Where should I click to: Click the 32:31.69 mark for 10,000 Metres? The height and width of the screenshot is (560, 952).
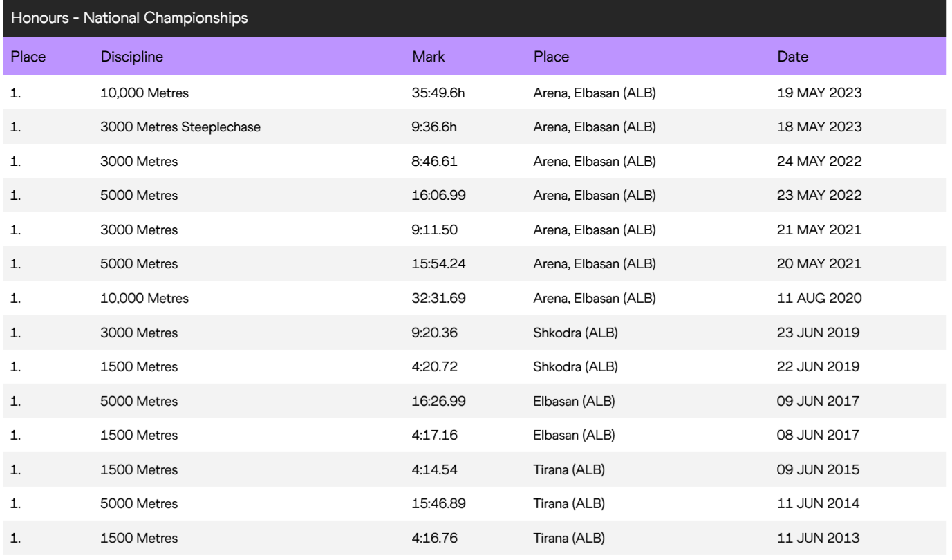click(438, 299)
